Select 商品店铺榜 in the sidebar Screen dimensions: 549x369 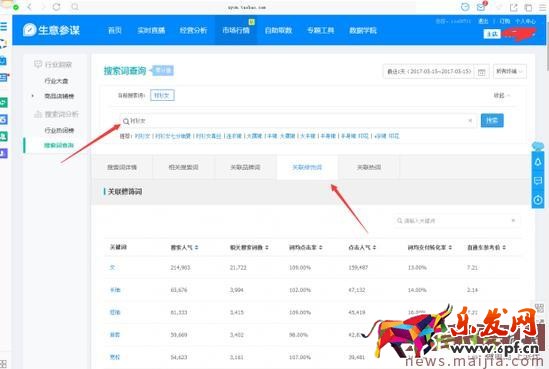tap(59, 96)
